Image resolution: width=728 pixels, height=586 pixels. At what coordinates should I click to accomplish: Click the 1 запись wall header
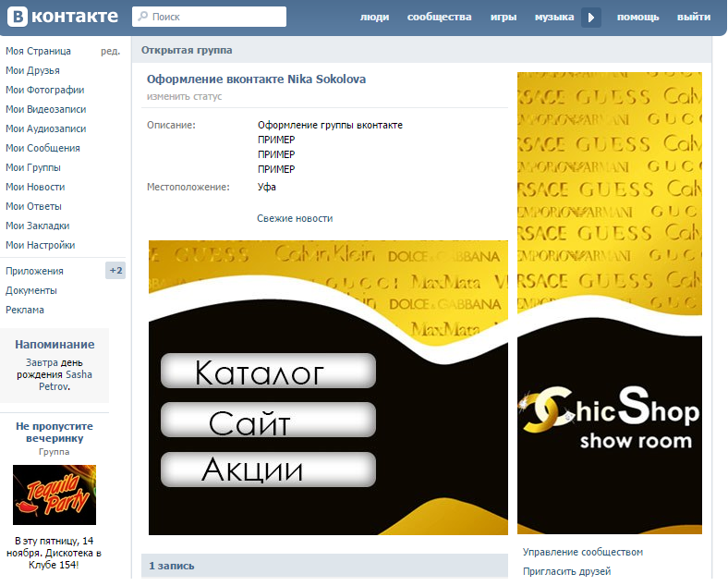(x=324, y=566)
